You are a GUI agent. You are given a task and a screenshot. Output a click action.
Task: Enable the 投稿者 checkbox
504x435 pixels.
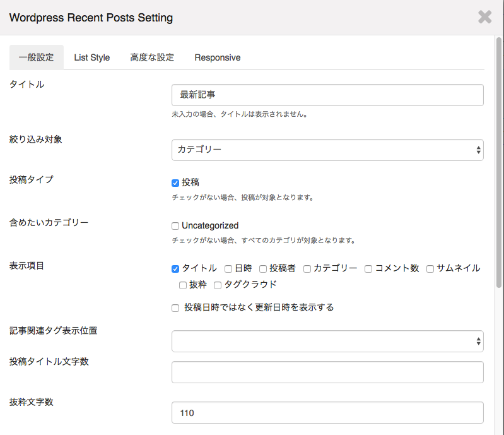[x=263, y=269]
